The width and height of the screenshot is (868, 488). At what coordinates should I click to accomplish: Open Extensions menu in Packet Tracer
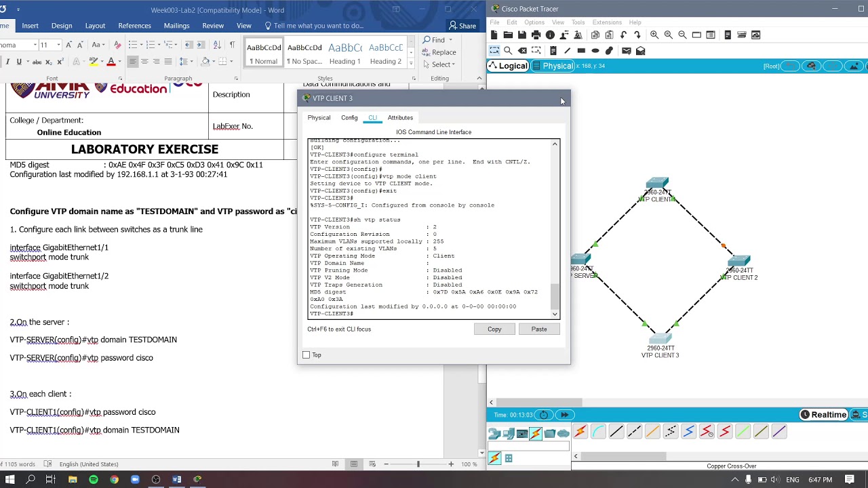coord(607,22)
